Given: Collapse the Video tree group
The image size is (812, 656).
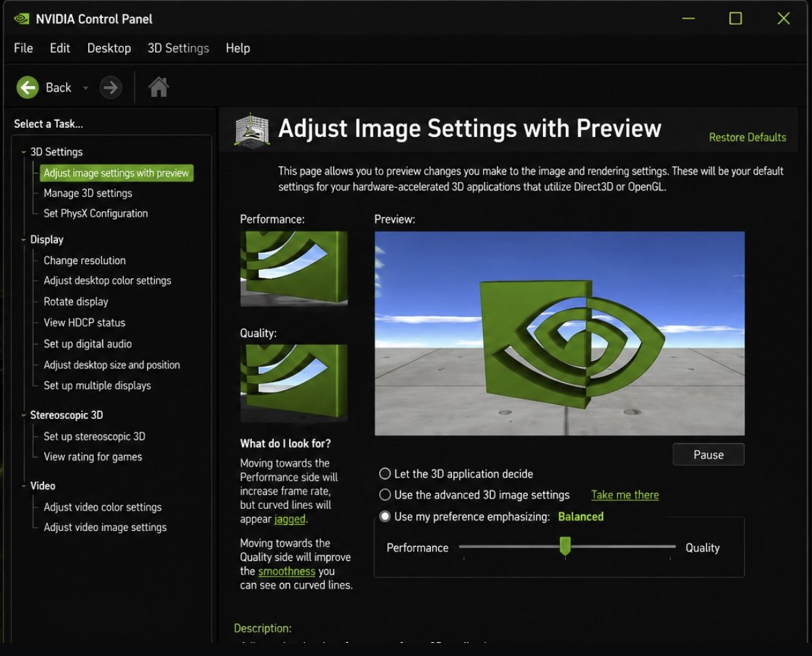Looking at the screenshot, I should [23, 485].
